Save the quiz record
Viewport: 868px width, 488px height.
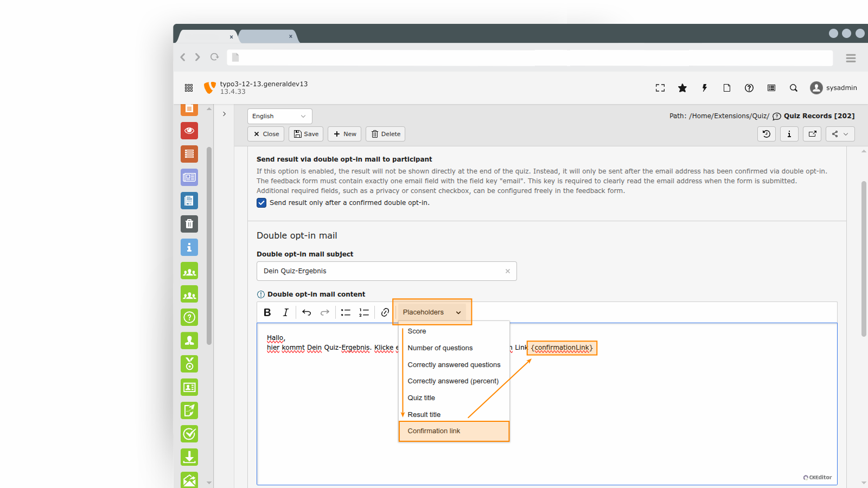306,134
